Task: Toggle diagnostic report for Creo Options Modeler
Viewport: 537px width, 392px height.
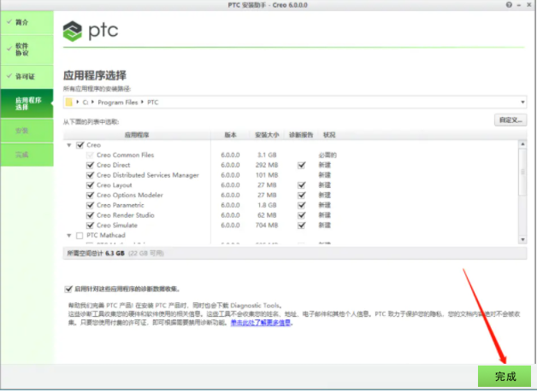Action: [301, 196]
